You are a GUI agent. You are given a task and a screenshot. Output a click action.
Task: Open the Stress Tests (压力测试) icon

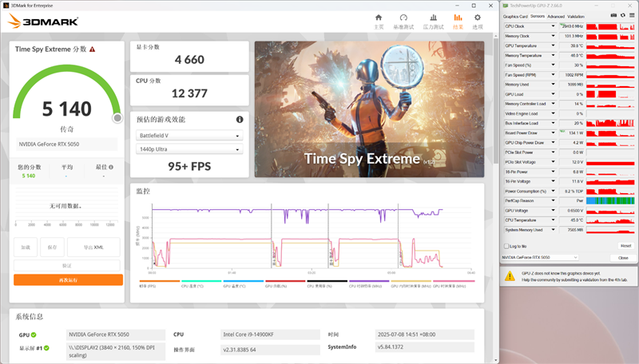(432, 19)
